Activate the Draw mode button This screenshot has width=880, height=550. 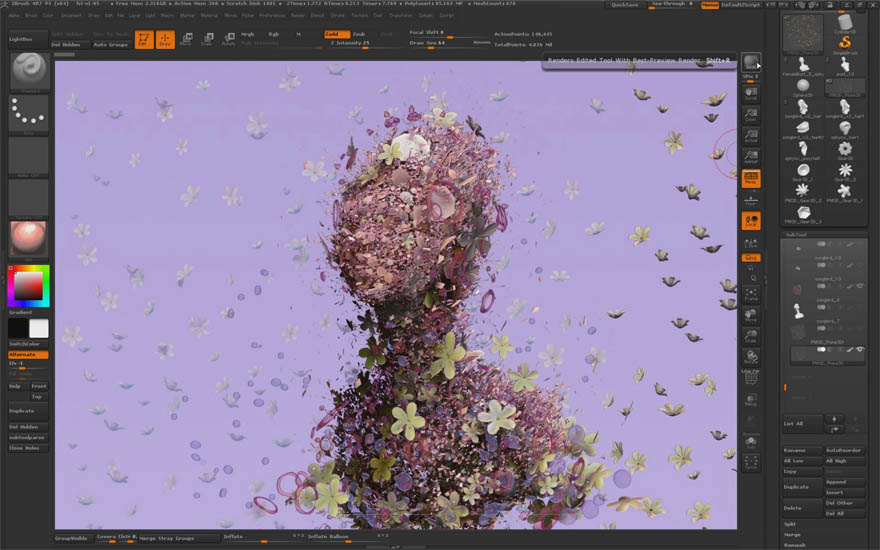pos(165,39)
